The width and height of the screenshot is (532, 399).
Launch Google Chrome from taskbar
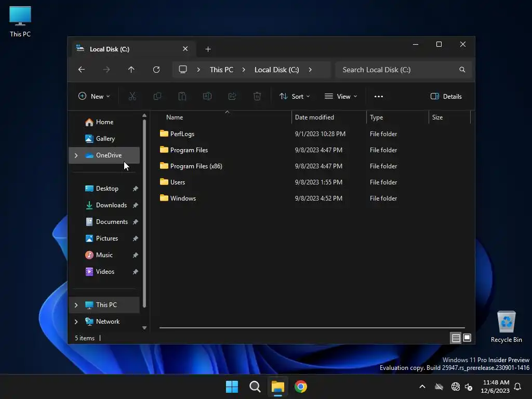301,387
